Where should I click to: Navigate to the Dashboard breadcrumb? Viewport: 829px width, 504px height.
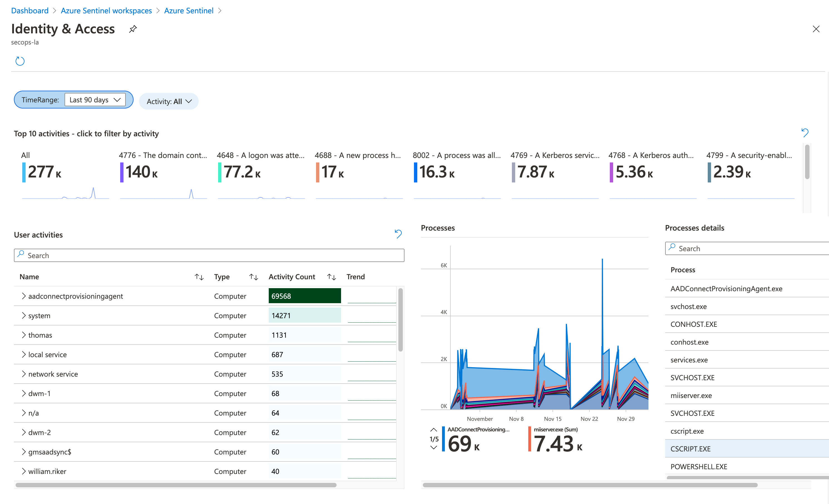(29, 10)
